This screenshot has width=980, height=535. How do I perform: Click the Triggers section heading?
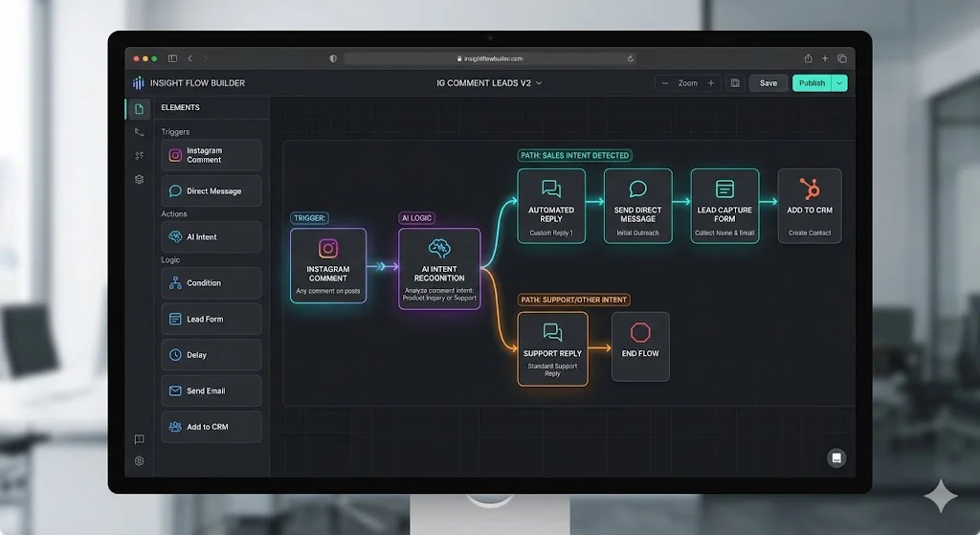click(x=175, y=132)
